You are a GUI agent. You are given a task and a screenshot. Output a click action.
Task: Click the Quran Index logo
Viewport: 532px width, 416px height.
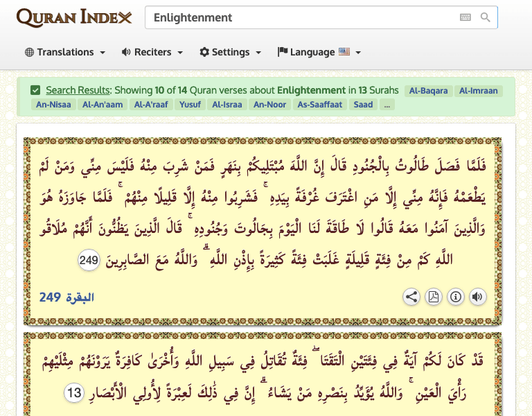tap(74, 17)
